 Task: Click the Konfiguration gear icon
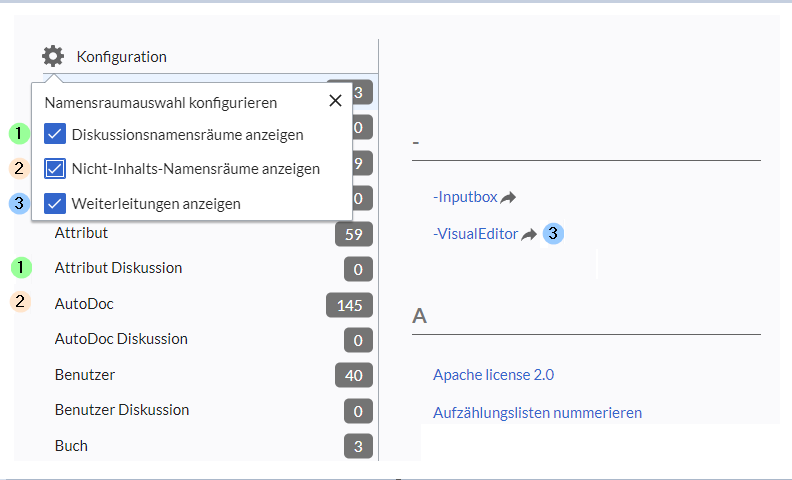(53, 57)
